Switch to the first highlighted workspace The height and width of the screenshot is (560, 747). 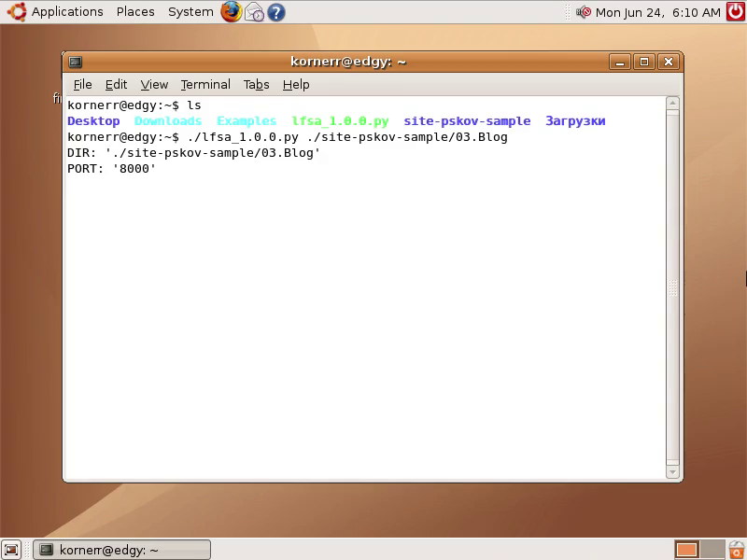[x=687, y=550]
